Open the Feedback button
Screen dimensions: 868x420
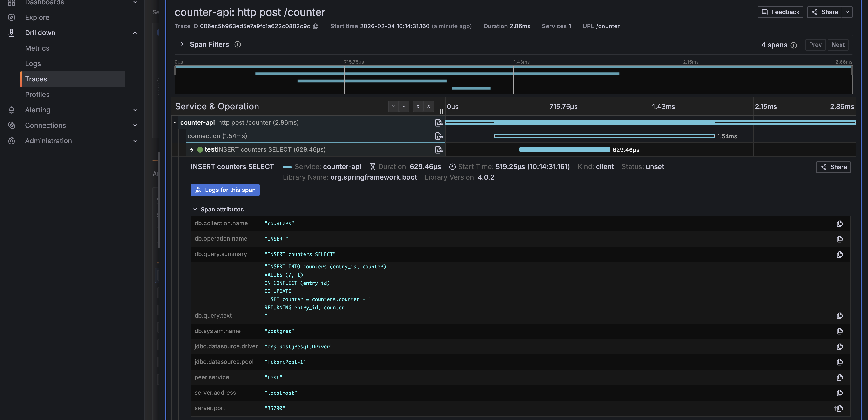coord(780,12)
